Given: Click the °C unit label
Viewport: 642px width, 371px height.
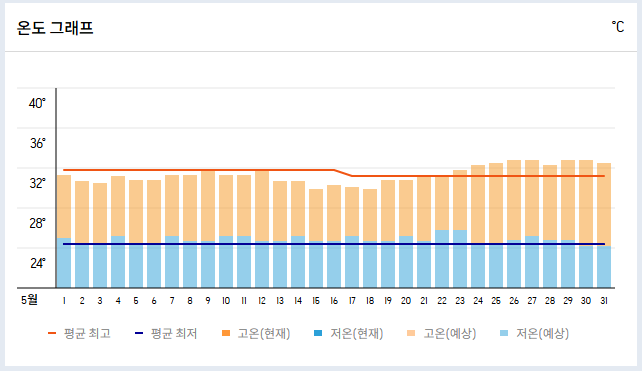Looking at the screenshot, I should [x=618, y=27].
